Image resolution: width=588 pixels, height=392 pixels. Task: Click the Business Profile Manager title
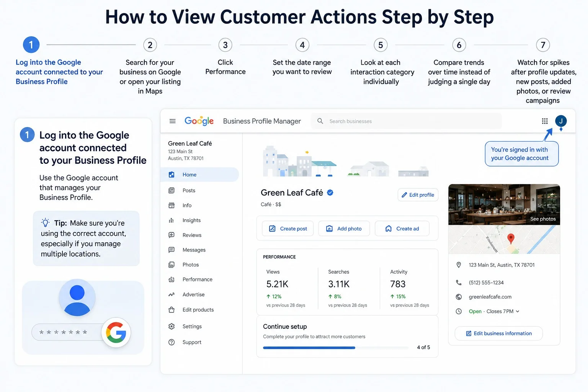262,121
